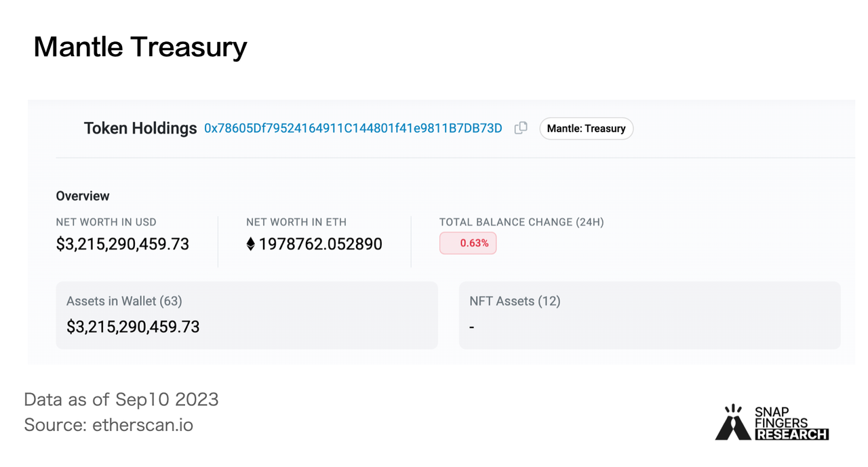Viewport: 868px width, 467px height.
Task: Click the dollar amount inside Assets in Wallet
Action: click(133, 327)
